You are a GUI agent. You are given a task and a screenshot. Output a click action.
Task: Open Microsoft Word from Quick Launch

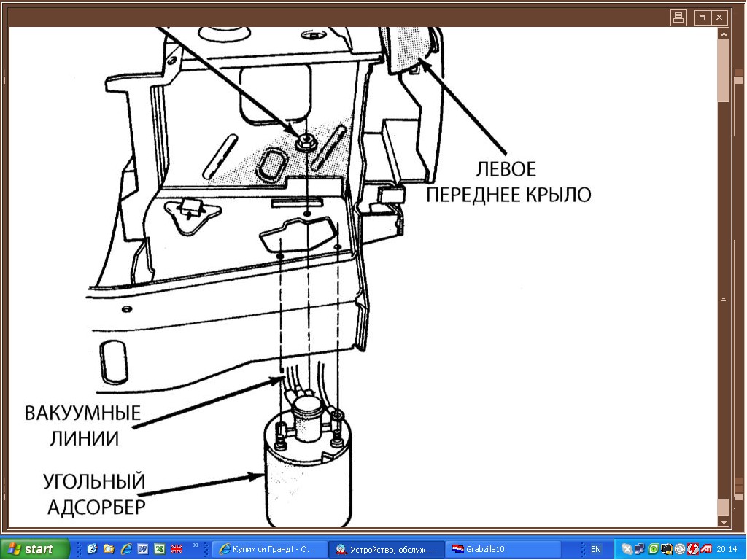(x=142, y=548)
